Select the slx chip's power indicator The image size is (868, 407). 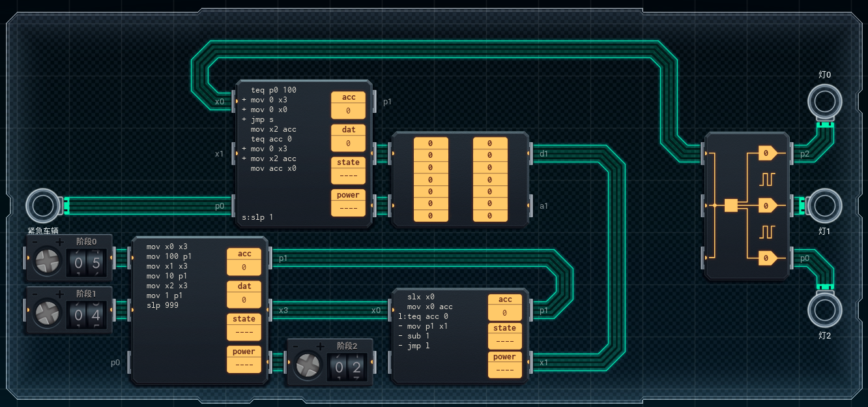(505, 365)
